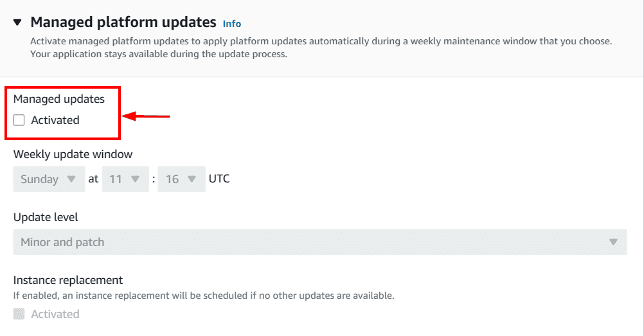Image resolution: width=644 pixels, height=336 pixels.
Task: Click the Instance replacement heading label
Action: coord(68,280)
